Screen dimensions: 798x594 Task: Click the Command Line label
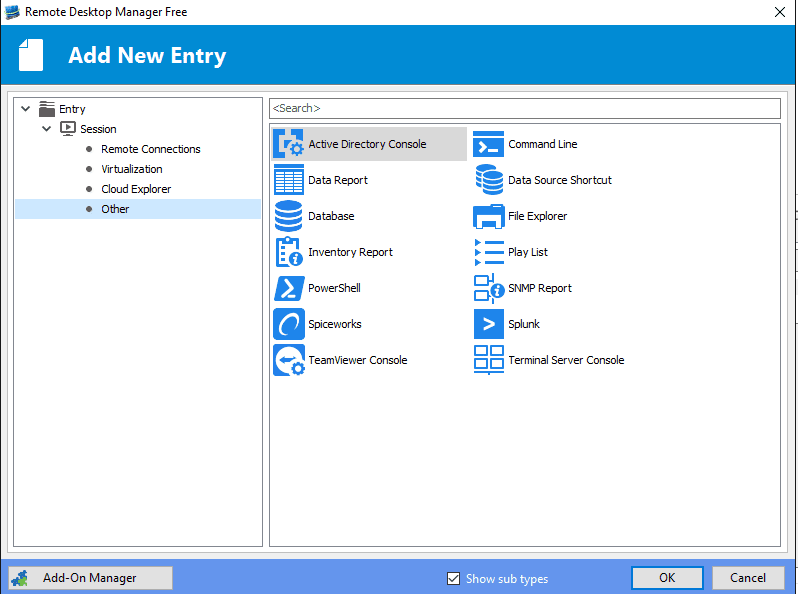543,144
